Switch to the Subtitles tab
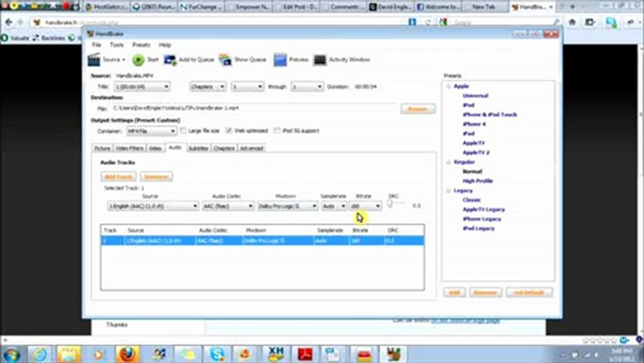Screen dimensions: 644x363 pos(198,148)
